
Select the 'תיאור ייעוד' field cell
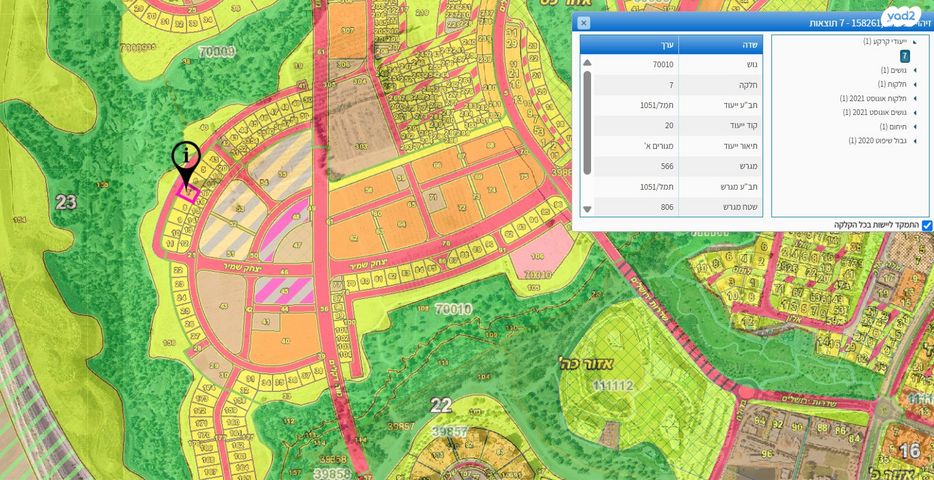click(x=721, y=146)
